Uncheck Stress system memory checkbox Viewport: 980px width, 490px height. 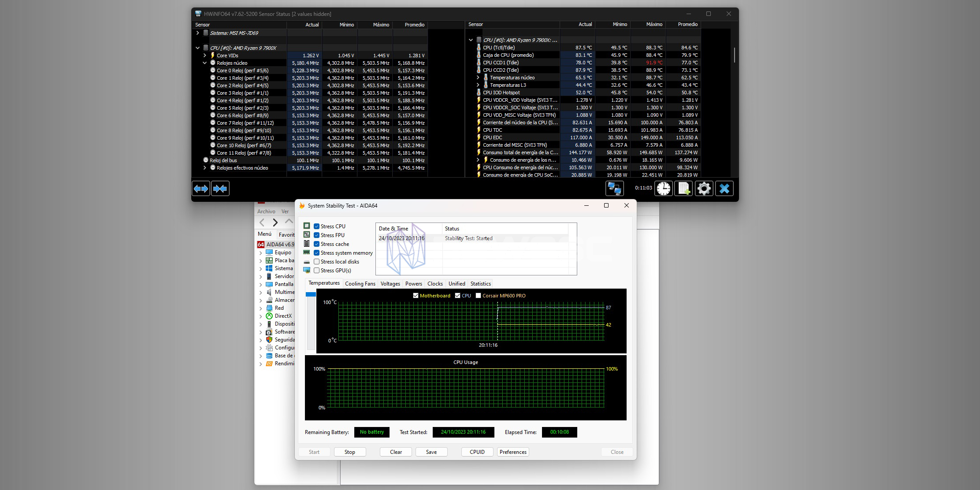(316, 253)
